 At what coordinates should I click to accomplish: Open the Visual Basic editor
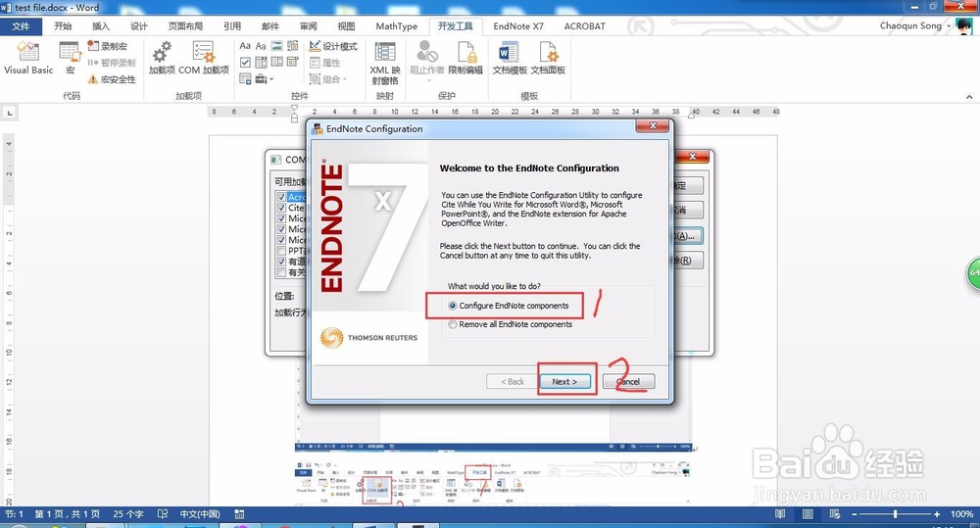(x=28, y=58)
